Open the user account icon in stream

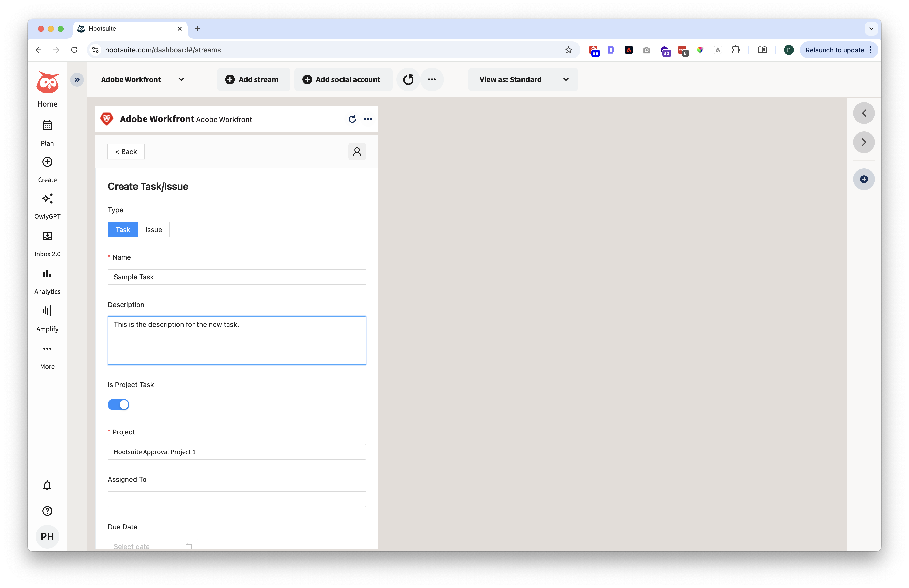pyautogui.click(x=357, y=152)
